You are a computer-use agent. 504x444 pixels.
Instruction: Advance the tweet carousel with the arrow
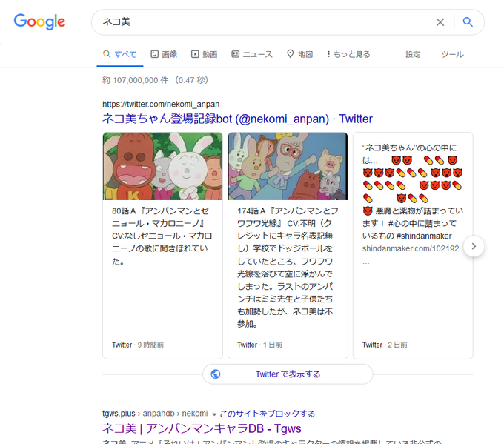coord(474,246)
